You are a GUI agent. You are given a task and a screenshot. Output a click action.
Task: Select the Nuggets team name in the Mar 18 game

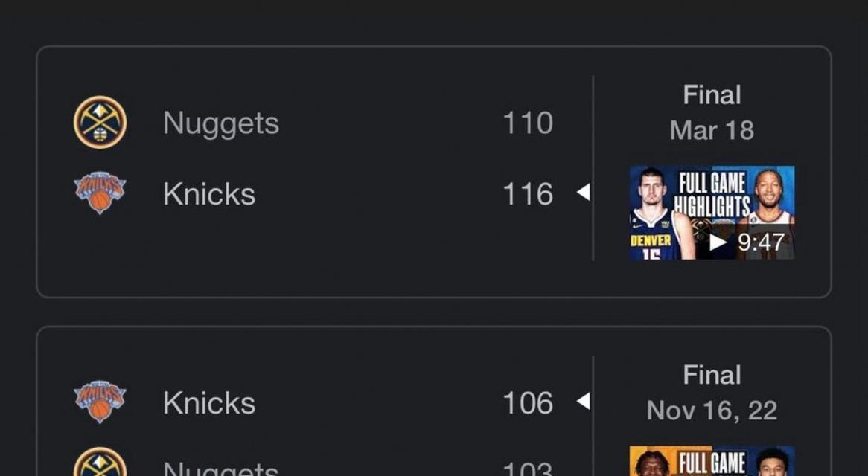221,123
